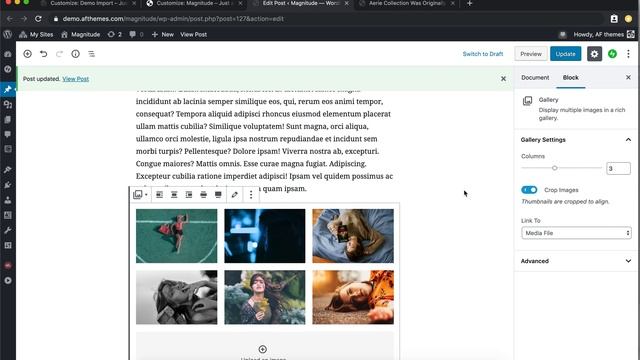Select the align right icon in the gallery block toolbar
Image resolution: width=640 pixels, height=360 pixels.
coord(189,195)
